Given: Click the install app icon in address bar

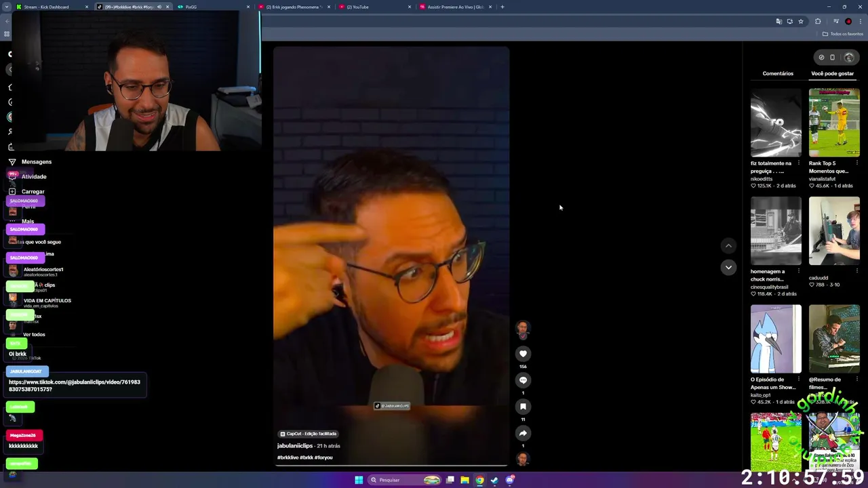Looking at the screenshot, I should (x=789, y=22).
